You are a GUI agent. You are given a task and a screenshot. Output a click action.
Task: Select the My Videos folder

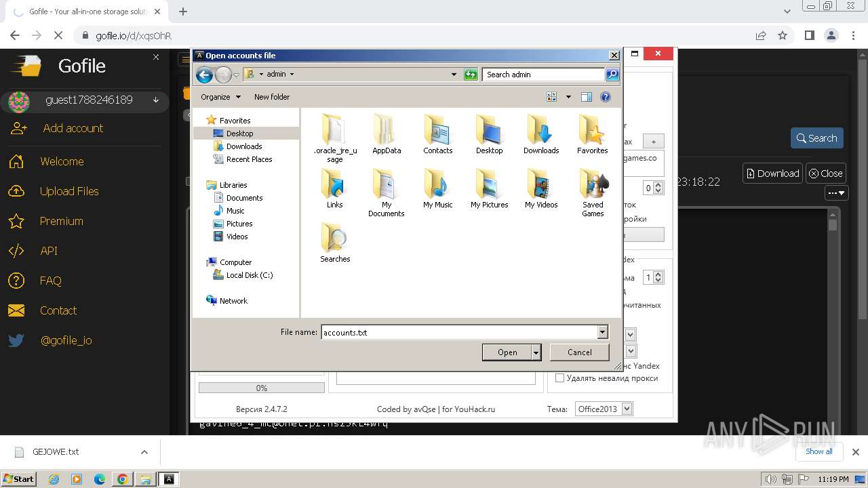(541, 188)
